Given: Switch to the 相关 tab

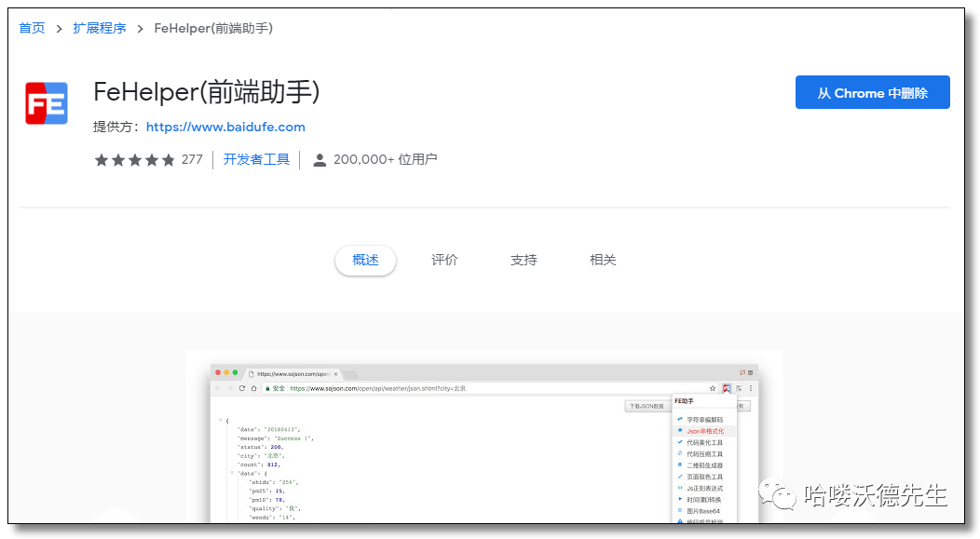Looking at the screenshot, I should point(603,260).
